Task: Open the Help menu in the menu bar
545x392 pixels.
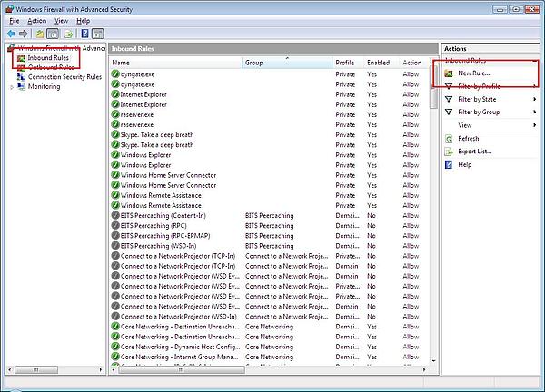Action: (83, 21)
